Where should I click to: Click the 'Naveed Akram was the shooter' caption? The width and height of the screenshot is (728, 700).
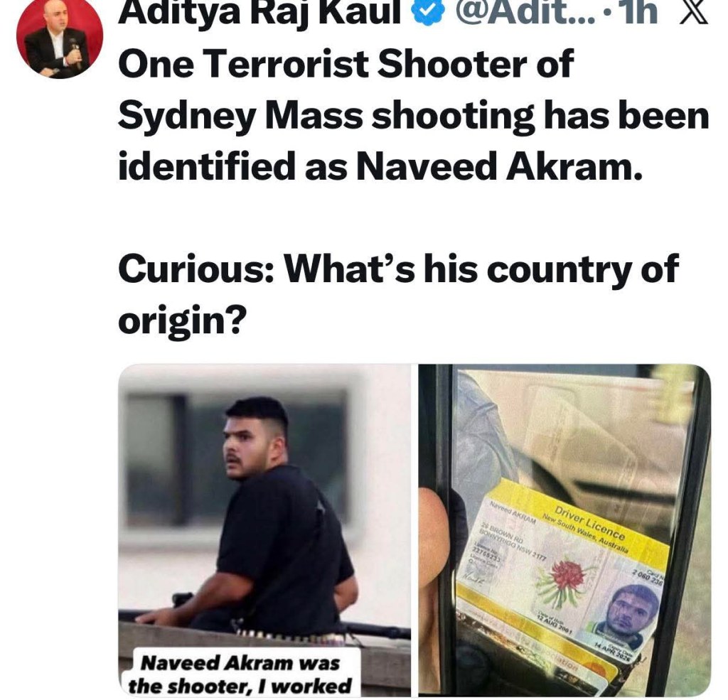tap(240, 674)
